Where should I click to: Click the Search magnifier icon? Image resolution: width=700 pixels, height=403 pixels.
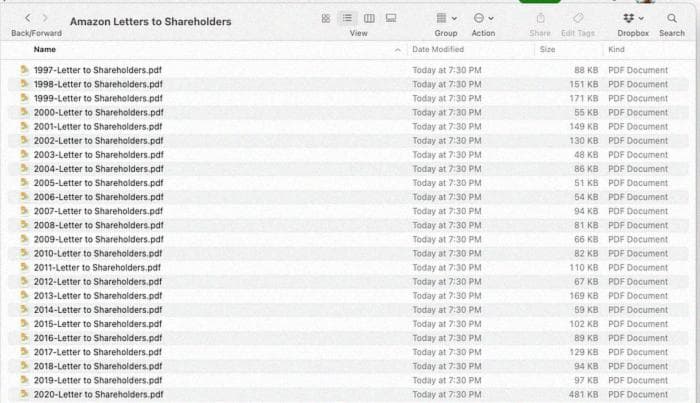point(672,18)
